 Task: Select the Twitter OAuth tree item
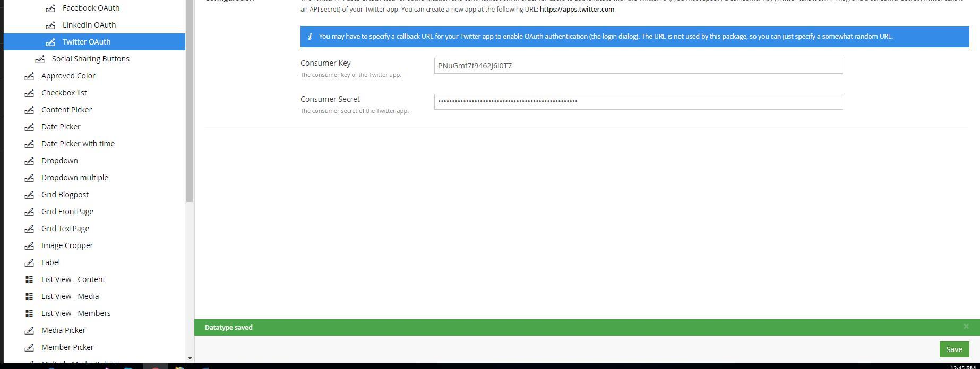click(94, 42)
